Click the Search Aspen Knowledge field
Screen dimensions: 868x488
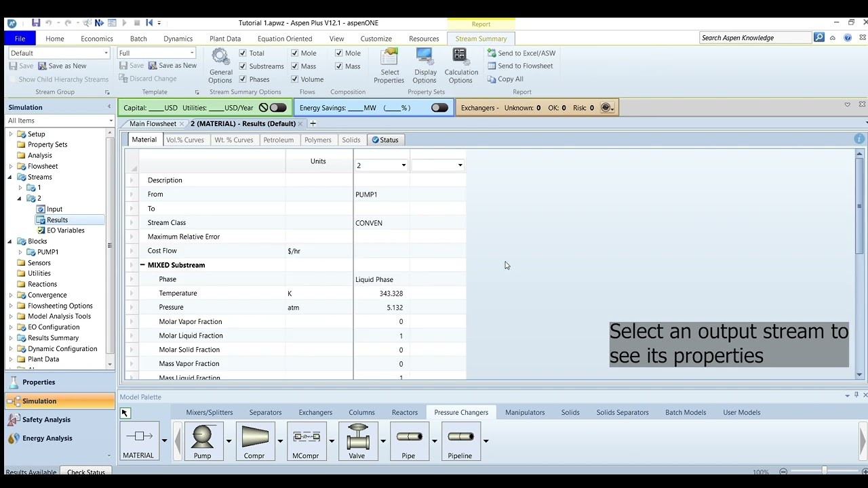[755, 38]
